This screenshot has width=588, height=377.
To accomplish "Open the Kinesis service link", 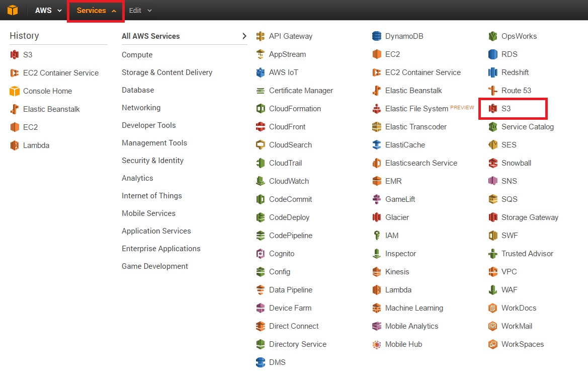I will [397, 272].
